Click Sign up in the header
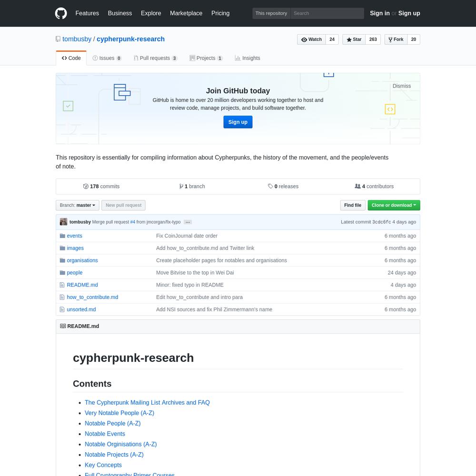 [x=409, y=13]
